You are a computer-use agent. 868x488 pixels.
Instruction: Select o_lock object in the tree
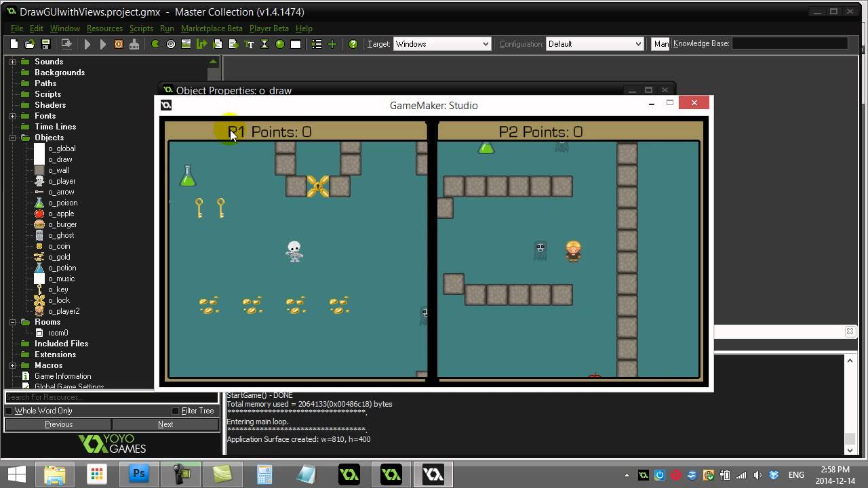click(59, 300)
